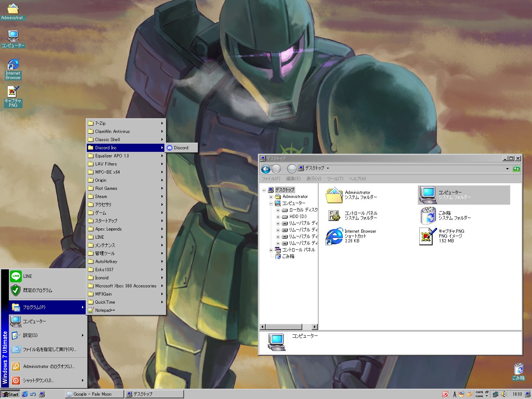Image resolution: width=532 pixels, height=399 pixels.
Task: Click the show desktop quick launch icon
Action: 33,394
